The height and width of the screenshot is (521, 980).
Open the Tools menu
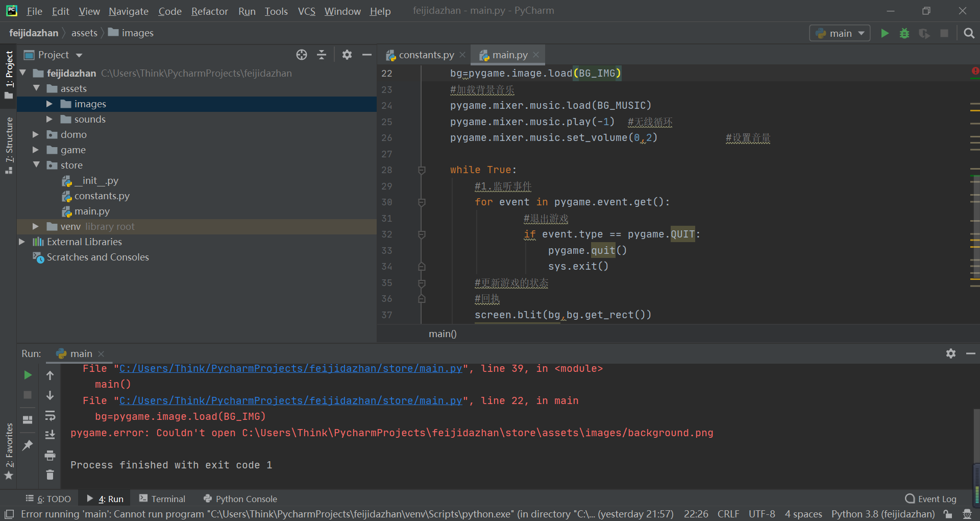coord(276,11)
